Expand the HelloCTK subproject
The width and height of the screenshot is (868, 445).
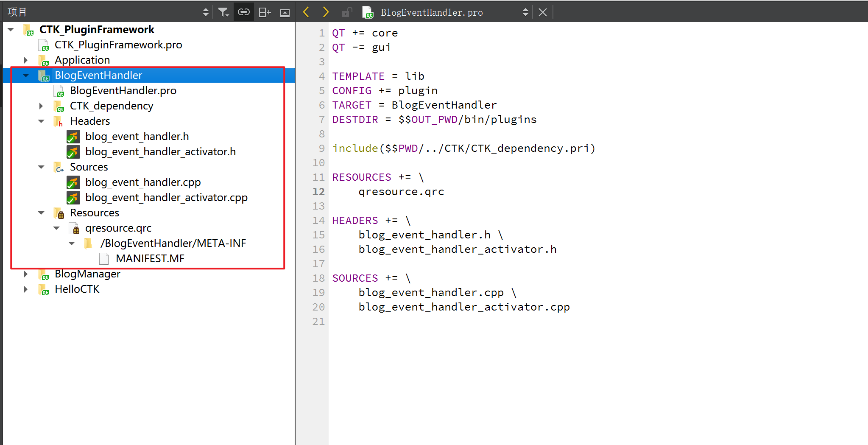[x=26, y=289]
